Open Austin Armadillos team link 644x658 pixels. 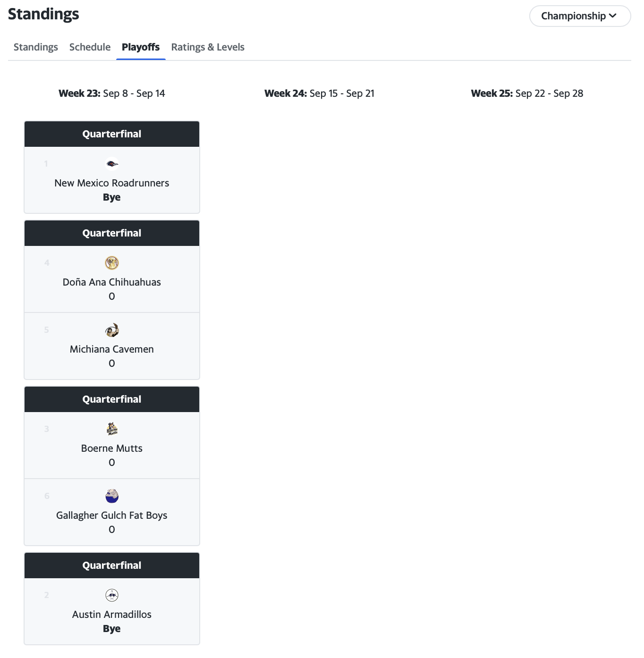(x=112, y=615)
